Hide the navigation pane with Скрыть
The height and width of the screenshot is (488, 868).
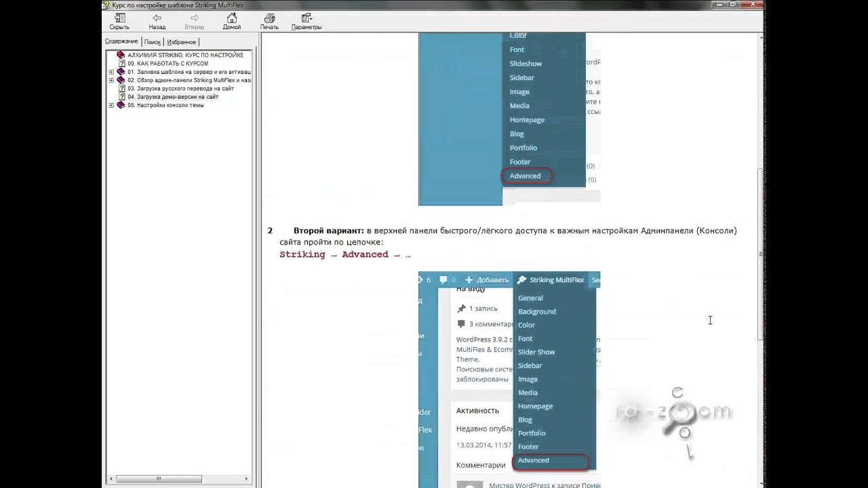119,22
